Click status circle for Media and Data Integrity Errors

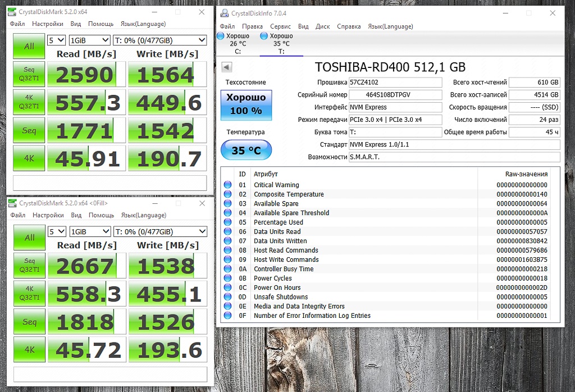[x=228, y=306]
